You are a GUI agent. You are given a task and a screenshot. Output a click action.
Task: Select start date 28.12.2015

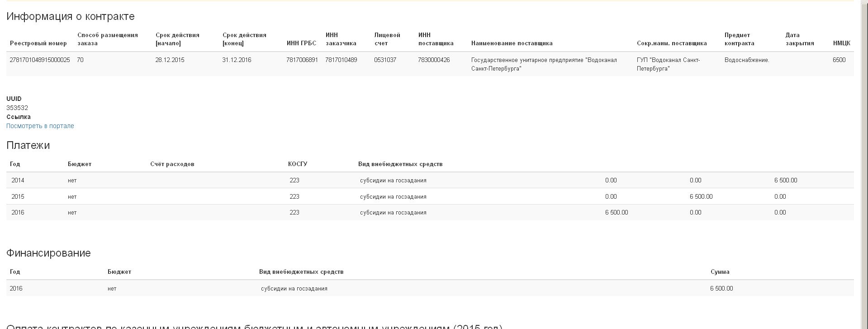click(x=170, y=60)
